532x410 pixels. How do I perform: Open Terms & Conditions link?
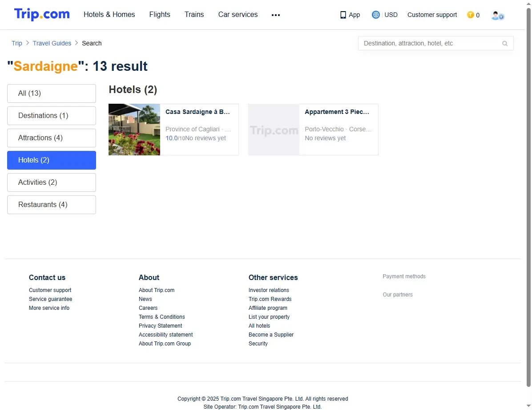pyautogui.click(x=161, y=317)
